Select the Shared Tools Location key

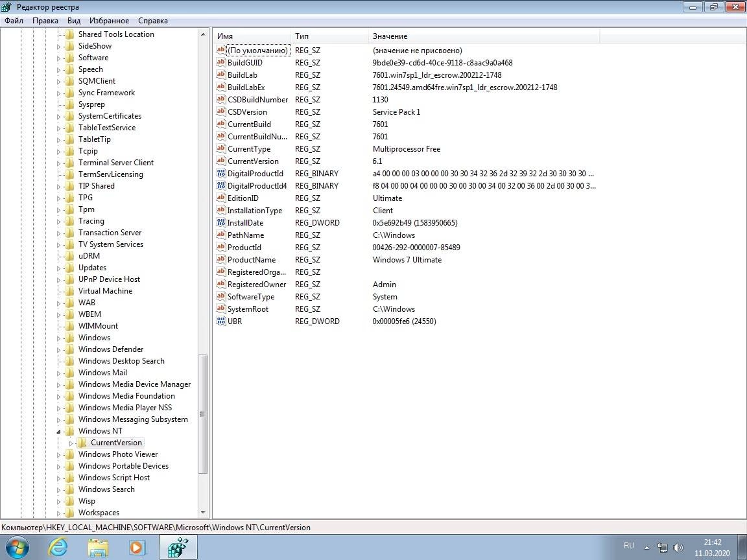116,34
